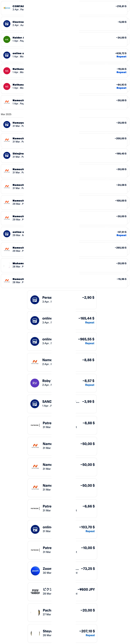The width and height of the screenshot is (131, 644).
Task: Open the −210,81 $ Contabo transaction
Action: [65, 8]
